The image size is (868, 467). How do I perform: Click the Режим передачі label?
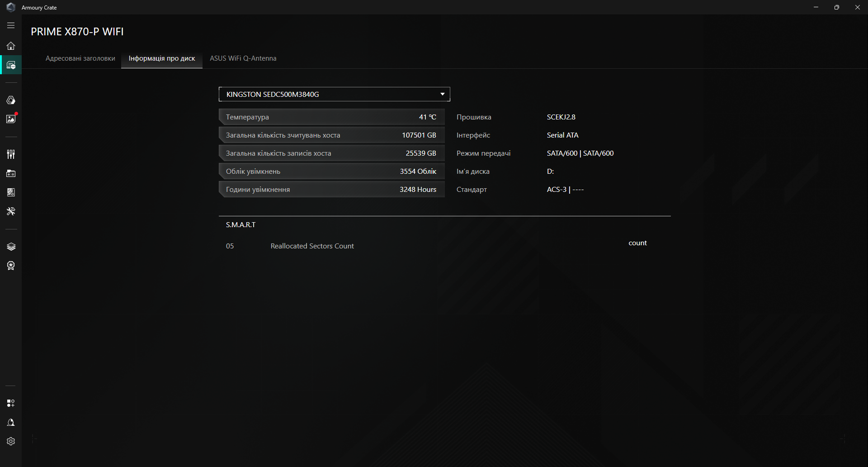pyautogui.click(x=483, y=153)
